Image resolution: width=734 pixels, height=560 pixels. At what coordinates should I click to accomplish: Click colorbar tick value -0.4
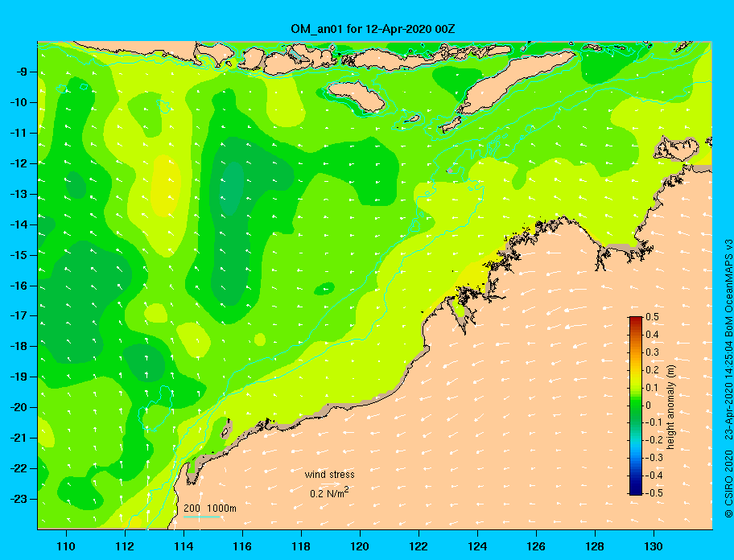tap(653, 476)
